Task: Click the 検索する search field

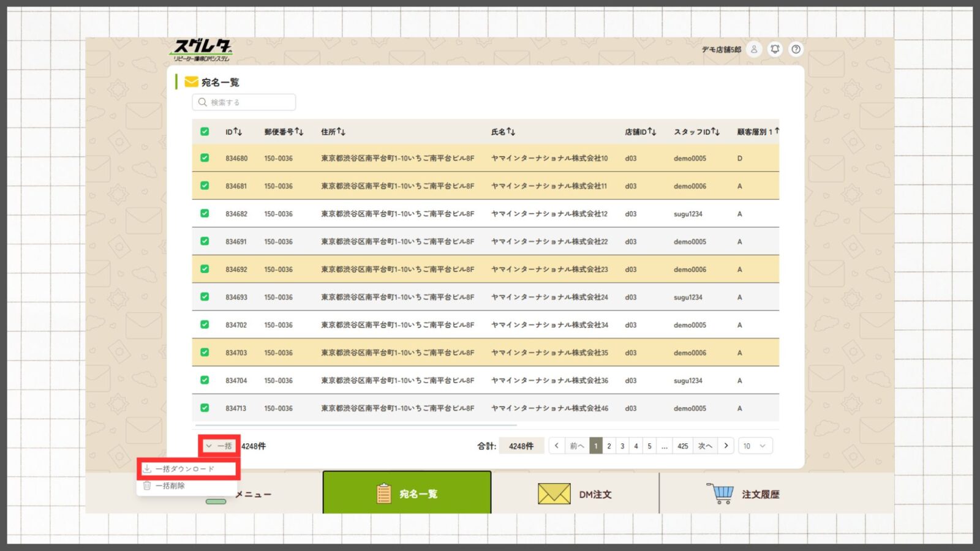Action: [x=244, y=102]
